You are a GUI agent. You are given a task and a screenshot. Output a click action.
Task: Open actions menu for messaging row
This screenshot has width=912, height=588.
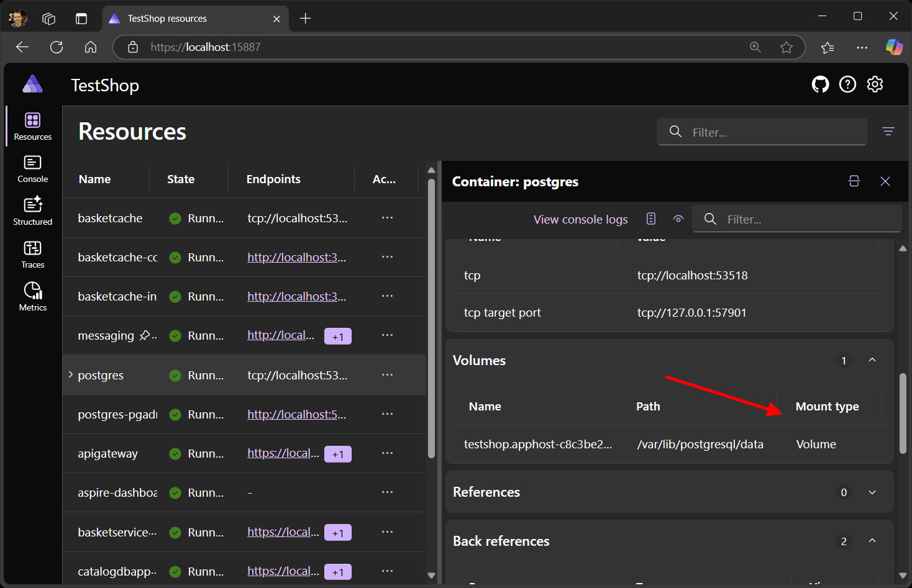[388, 335]
